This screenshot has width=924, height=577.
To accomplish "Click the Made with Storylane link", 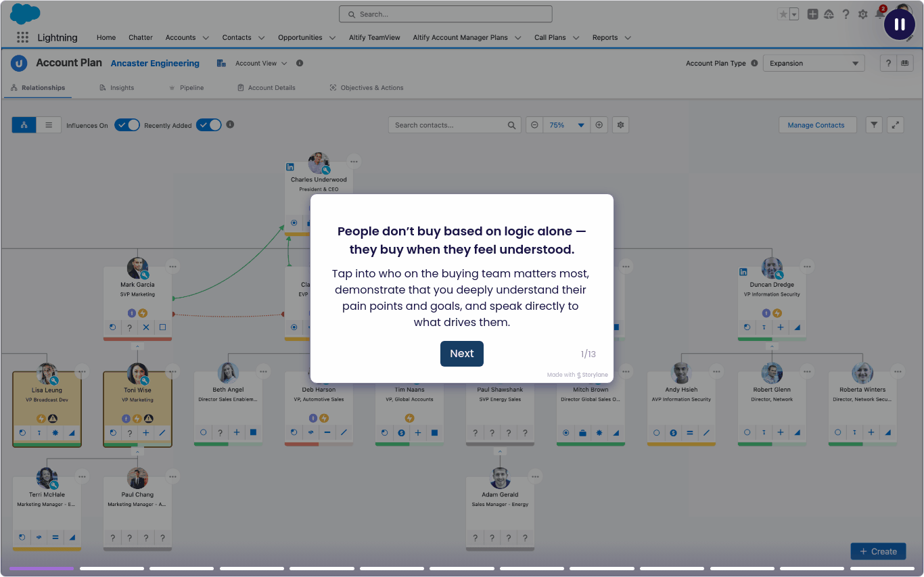I will (578, 375).
